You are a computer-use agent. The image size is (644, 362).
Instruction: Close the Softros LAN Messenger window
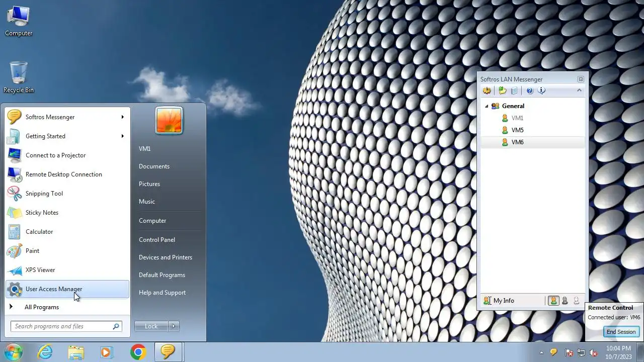581,79
